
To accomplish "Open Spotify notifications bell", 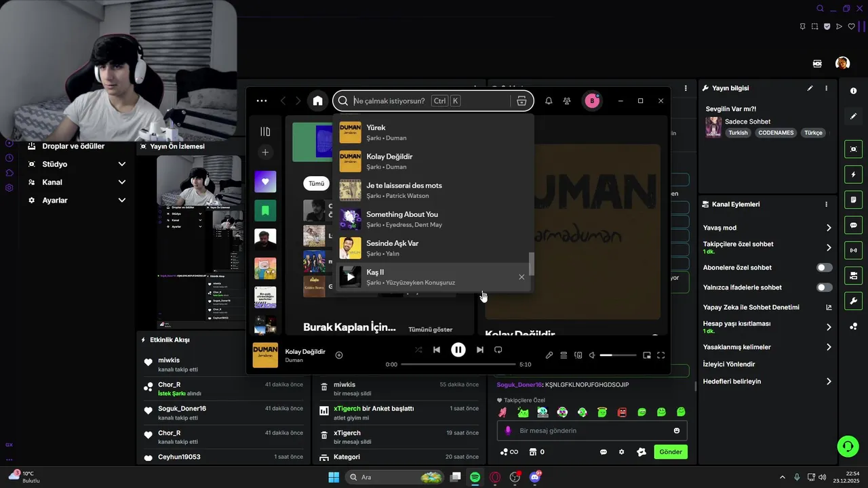I will coord(549,101).
